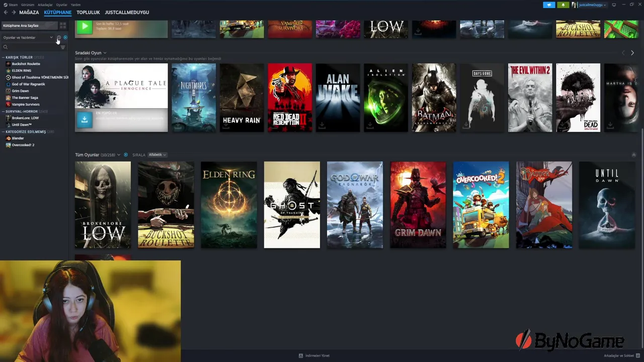
Task: Click the Big Picture mode monitor icon
Action: [614, 5]
